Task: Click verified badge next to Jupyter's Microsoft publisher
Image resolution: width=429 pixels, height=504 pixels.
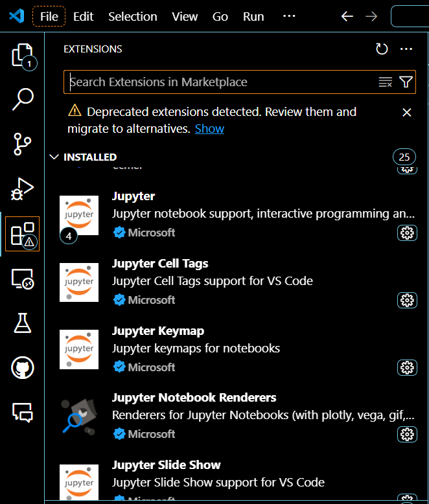Action: [119, 233]
